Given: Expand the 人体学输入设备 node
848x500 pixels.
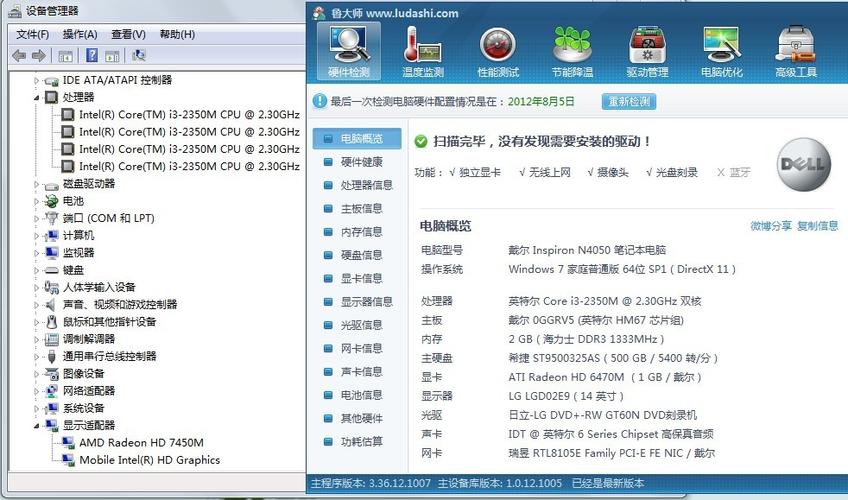Looking at the screenshot, I should click(x=37, y=288).
